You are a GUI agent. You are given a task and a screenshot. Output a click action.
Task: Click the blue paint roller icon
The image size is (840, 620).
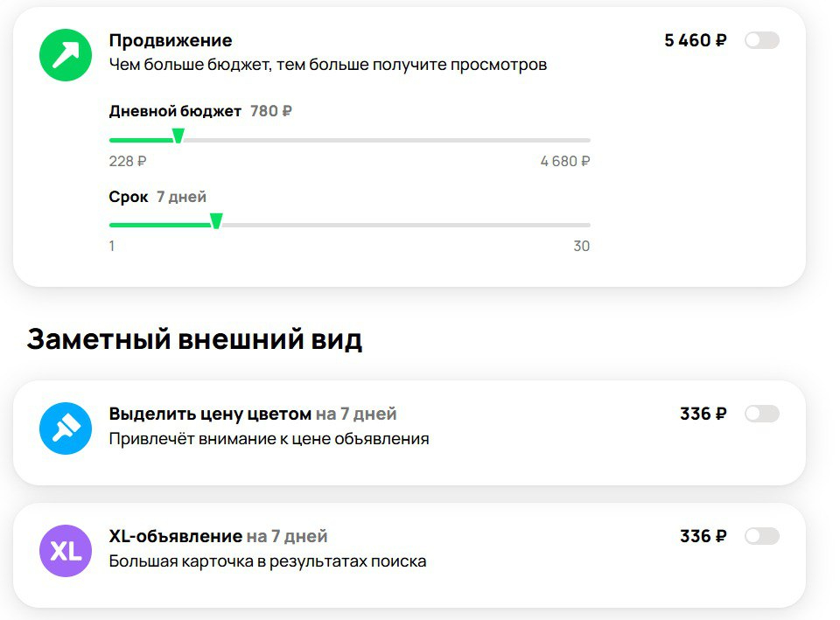66,428
